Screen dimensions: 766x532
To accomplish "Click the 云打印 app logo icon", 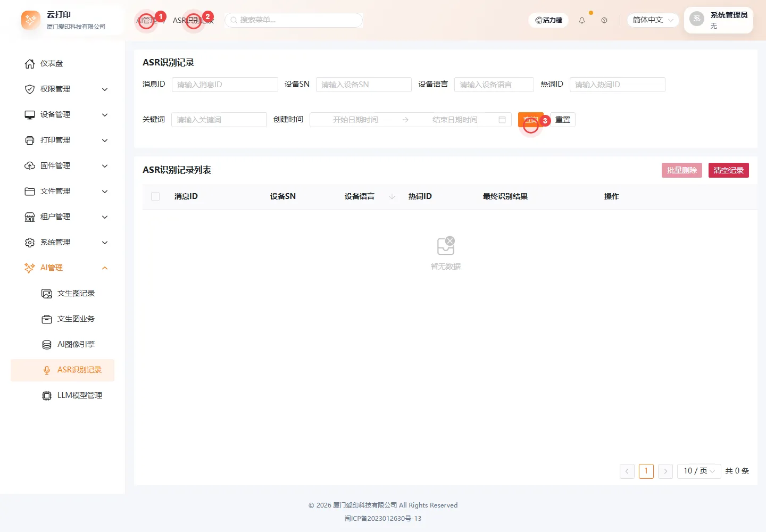I will pyautogui.click(x=31, y=20).
